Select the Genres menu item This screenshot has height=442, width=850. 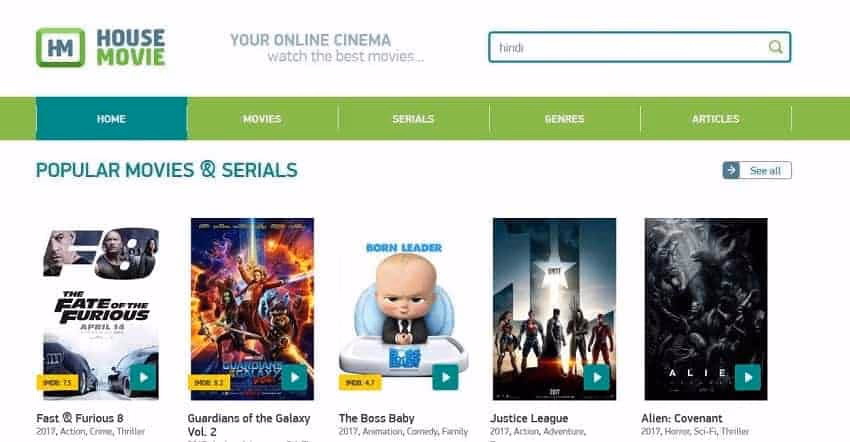click(x=564, y=119)
